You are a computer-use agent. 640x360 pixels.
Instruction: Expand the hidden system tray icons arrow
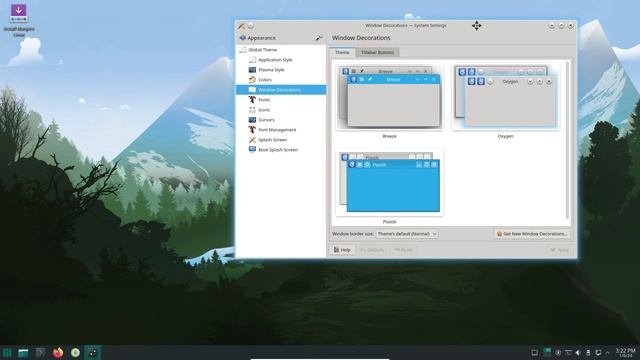pos(607,353)
